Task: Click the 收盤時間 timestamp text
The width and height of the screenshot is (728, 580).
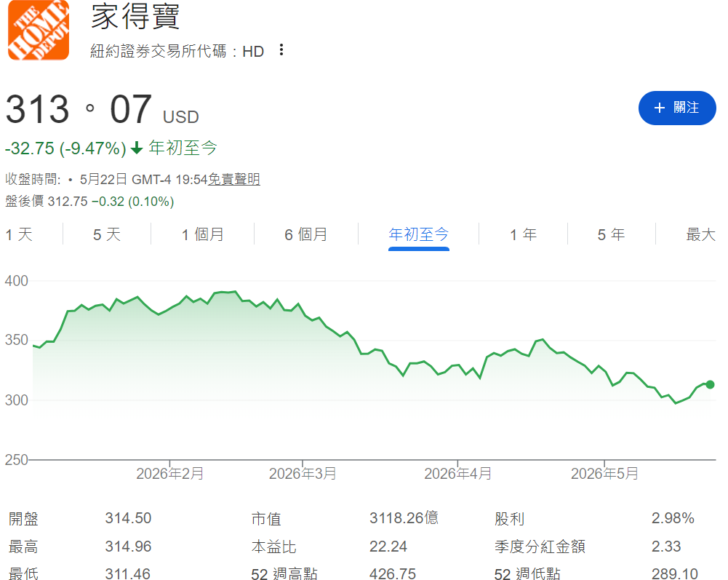Action: click(x=106, y=180)
